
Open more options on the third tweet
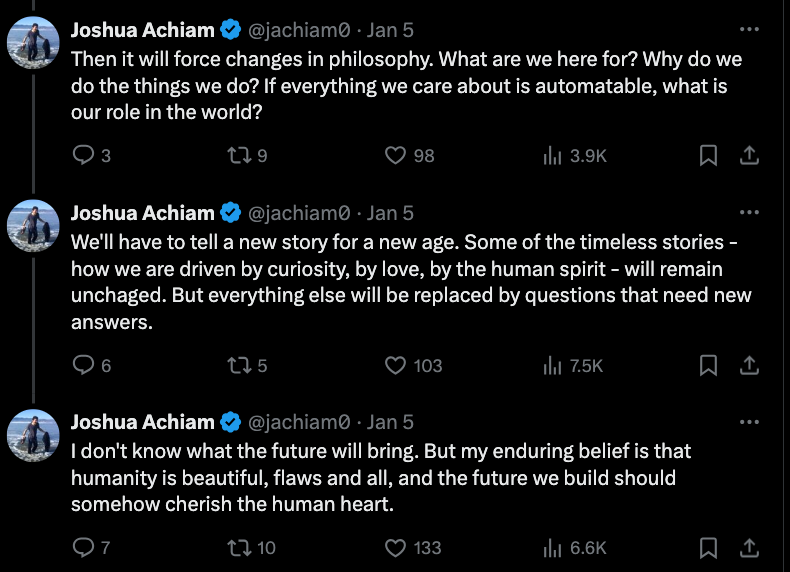click(749, 422)
